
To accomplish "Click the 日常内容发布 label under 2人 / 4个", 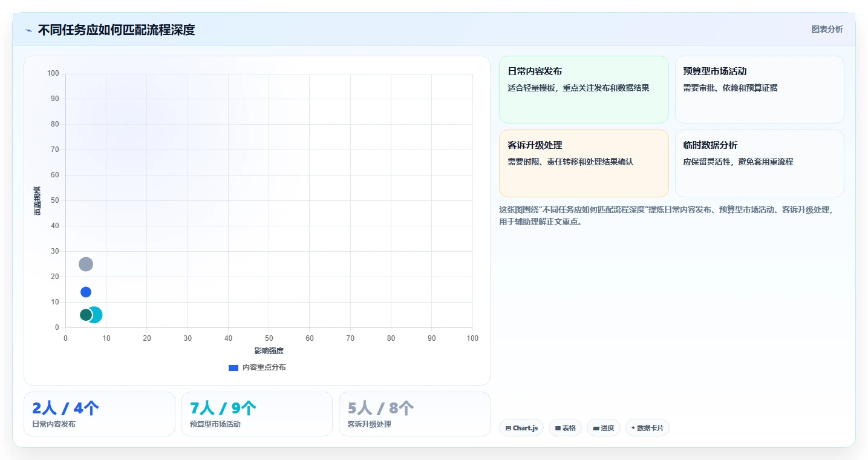I will point(54,424).
